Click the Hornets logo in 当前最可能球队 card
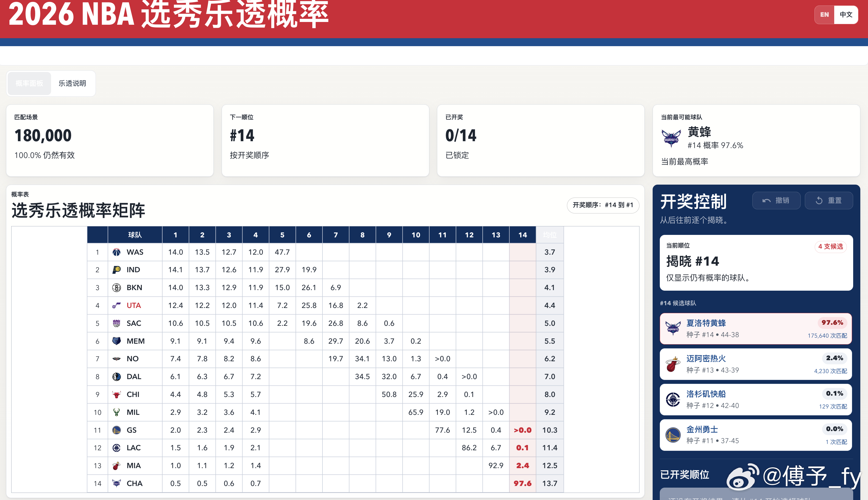 [671, 138]
